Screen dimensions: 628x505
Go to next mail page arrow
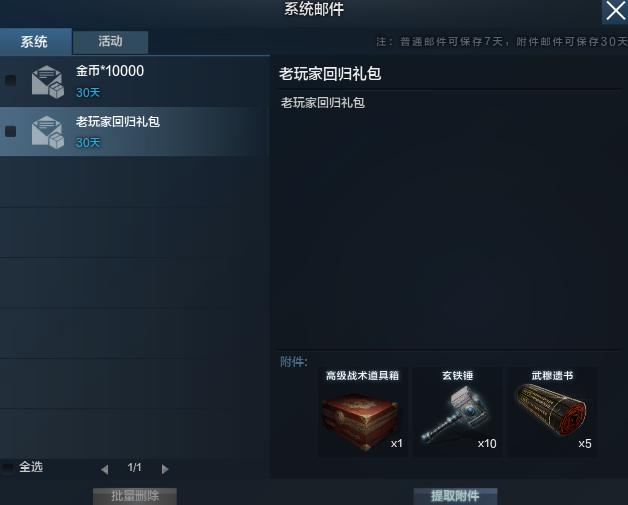tap(165, 469)
